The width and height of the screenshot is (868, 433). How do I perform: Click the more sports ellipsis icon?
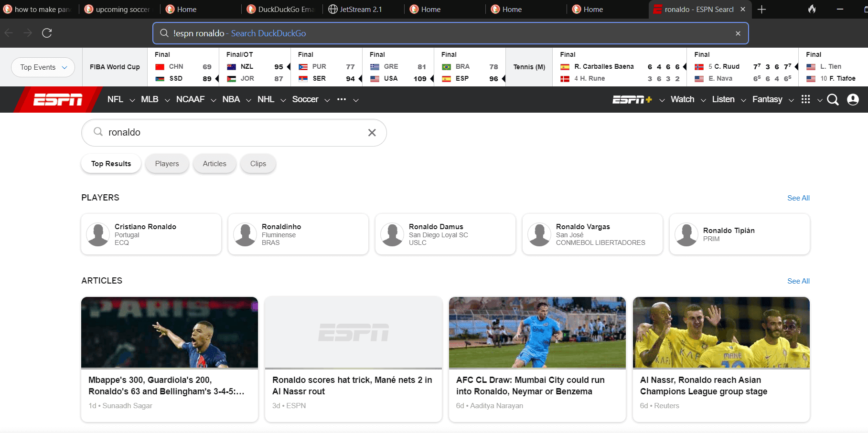[342, 99]
